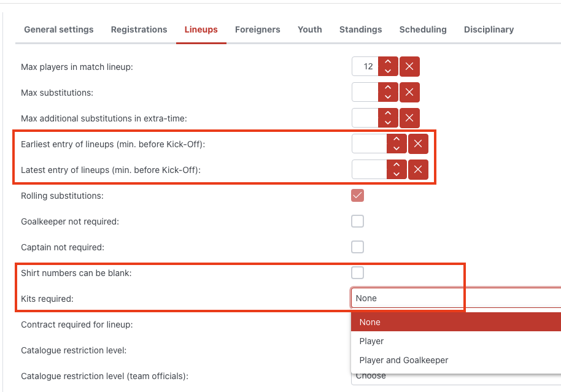Decrease Latest entry of lineups minutes

[x=397, y=174]
